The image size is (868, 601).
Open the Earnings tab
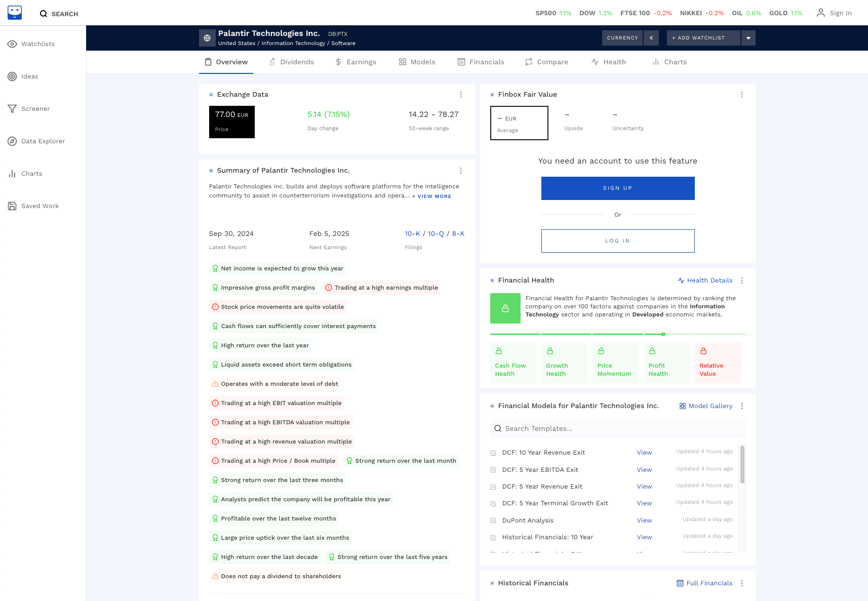[356, 62]
